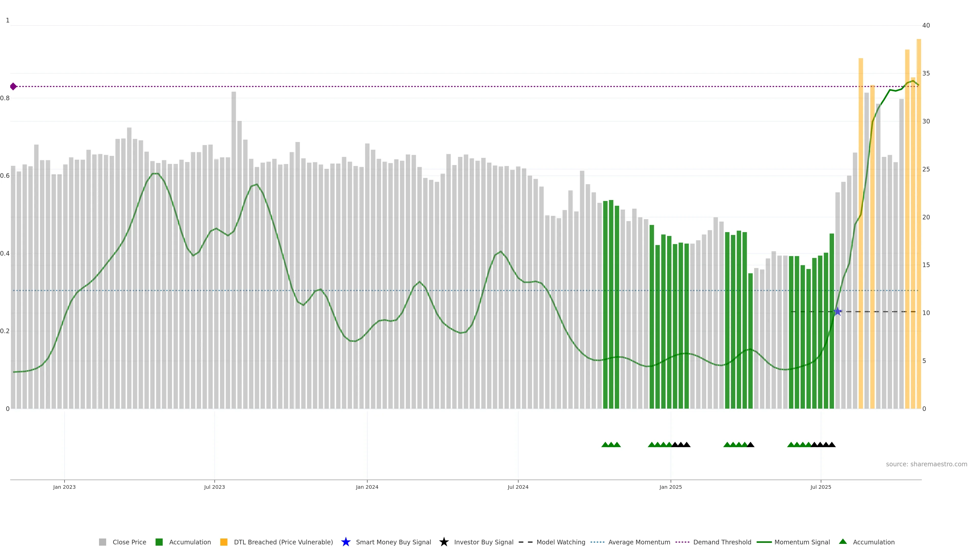Click the orange DTL Breached legend square
Screen dimensions: 980x551
coord(224,542)
